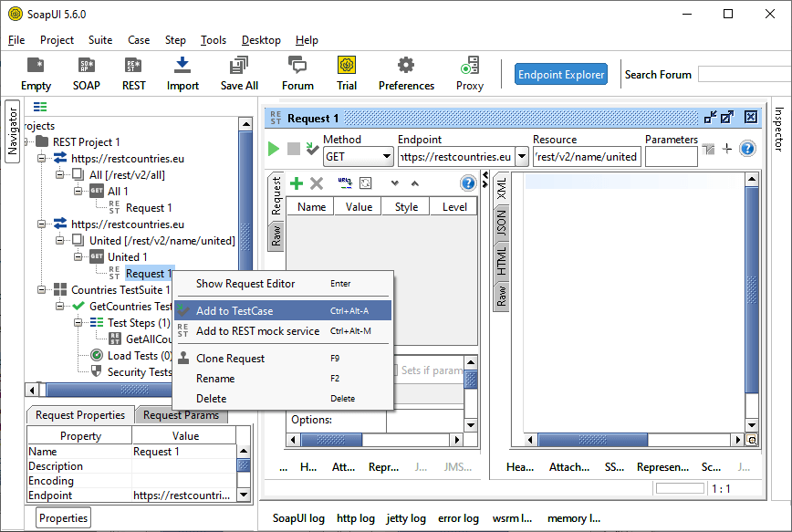Choose Rename in context menu

282,379
